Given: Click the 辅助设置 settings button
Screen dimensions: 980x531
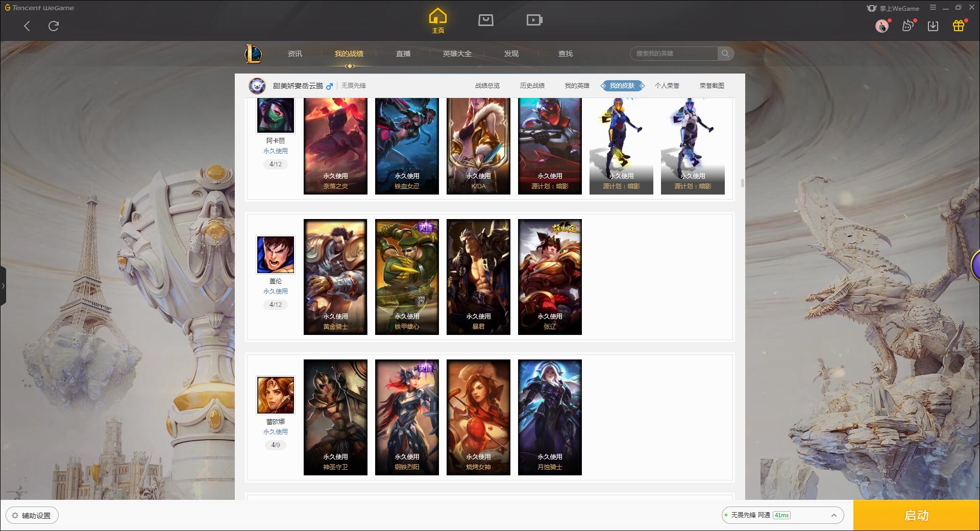Looking at the screenshot, I should click(32, 516).
